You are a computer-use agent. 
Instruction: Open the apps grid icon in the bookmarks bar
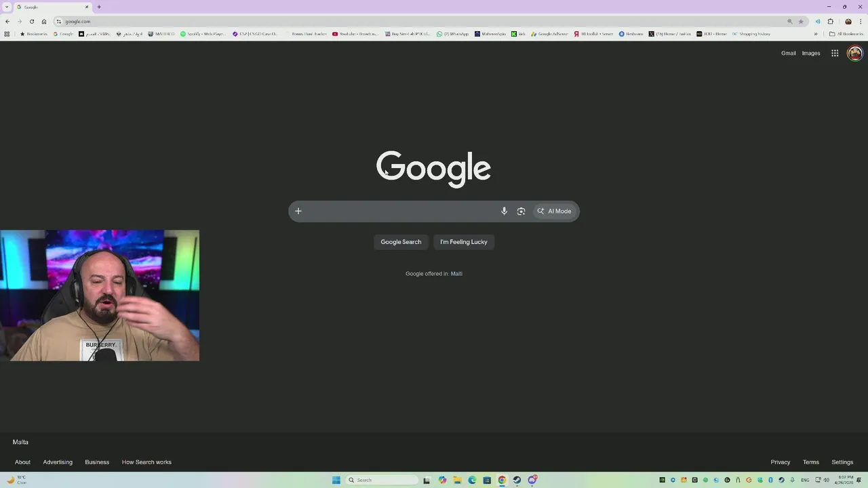click(x=7, y=34)
